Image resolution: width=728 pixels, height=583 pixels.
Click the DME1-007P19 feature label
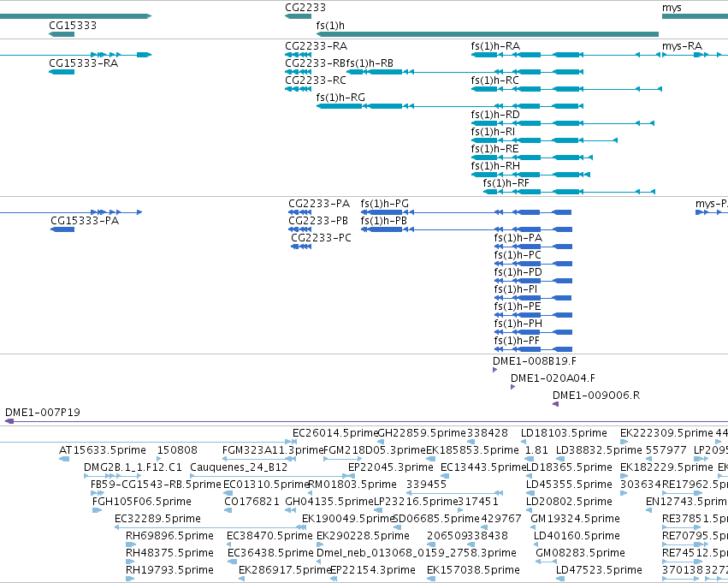42,413
